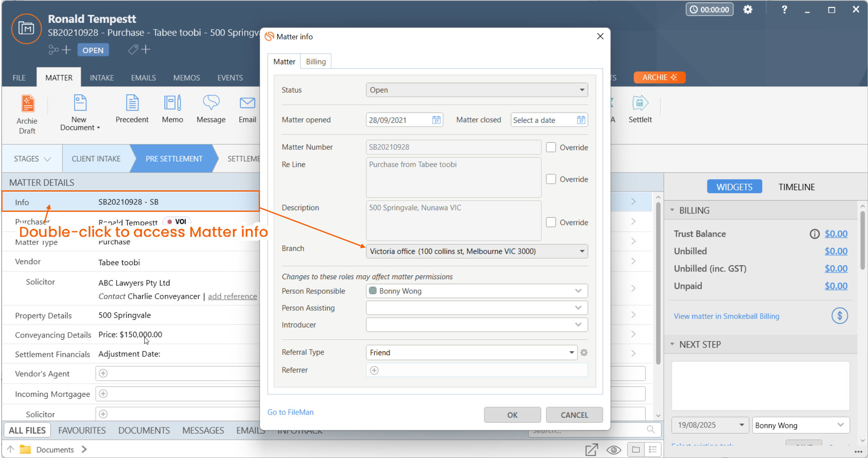Close the Matter info dialog
Image resolution: width=868 pixels, height=458 pixels.
(x=600, y=36)
